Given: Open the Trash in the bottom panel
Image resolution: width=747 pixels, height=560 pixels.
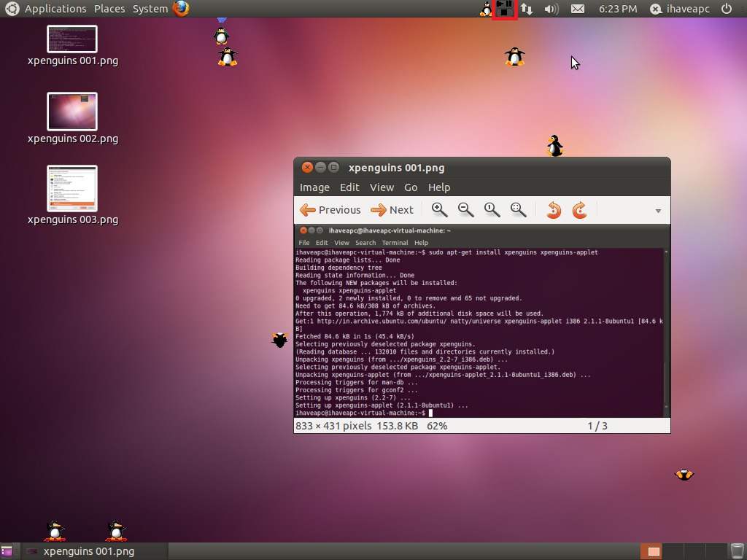Looking at the screenshot, I should pyautogui.click(x=738, y=551).
